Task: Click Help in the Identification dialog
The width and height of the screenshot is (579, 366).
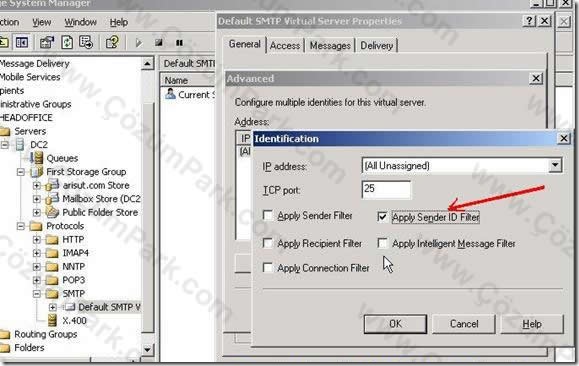Action: point(532,324)
